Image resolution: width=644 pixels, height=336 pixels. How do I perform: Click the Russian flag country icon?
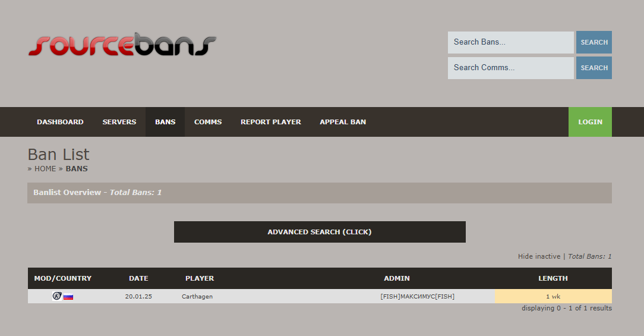68,296
